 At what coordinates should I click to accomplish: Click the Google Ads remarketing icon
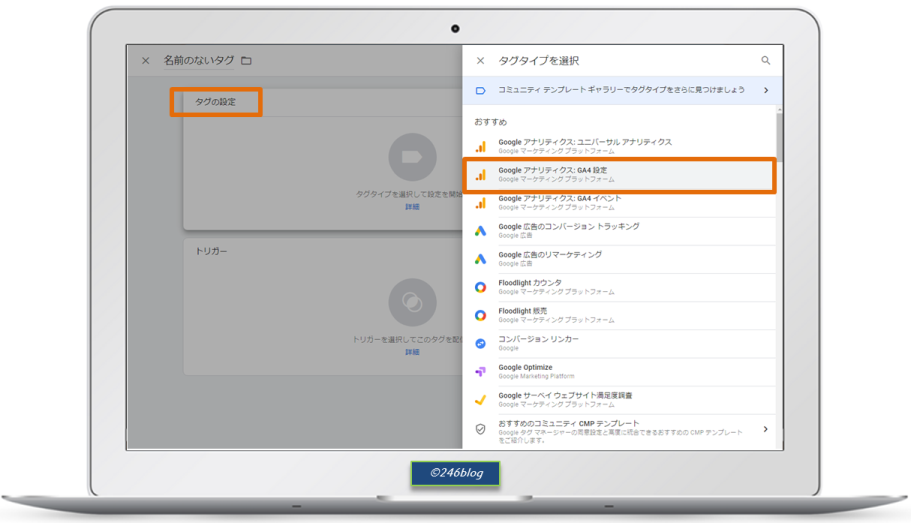tap(480, 259)
